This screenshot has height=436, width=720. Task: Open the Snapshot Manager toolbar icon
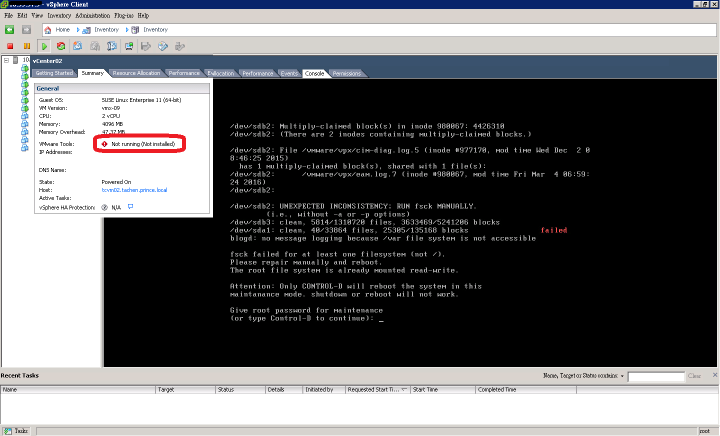click(112, 46)
